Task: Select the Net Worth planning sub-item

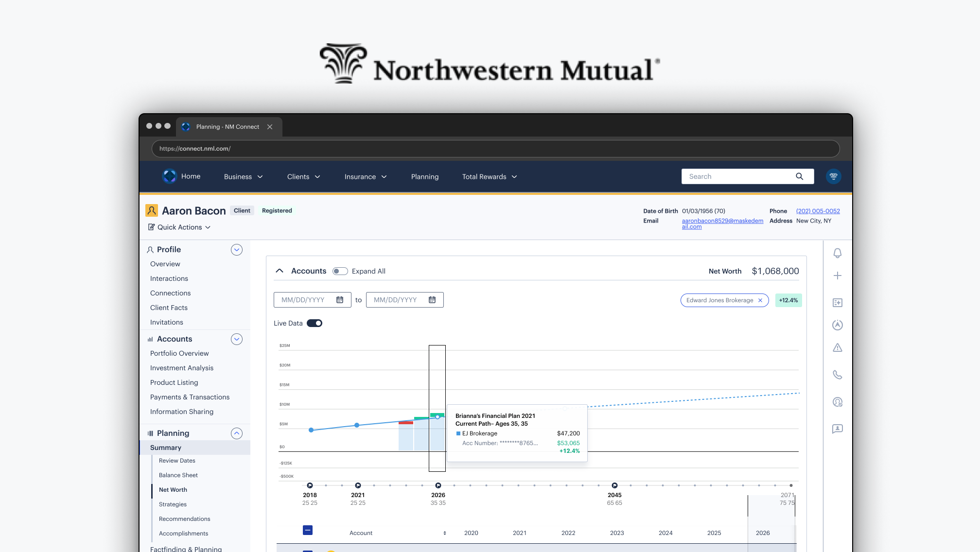Action: (173, 490)
